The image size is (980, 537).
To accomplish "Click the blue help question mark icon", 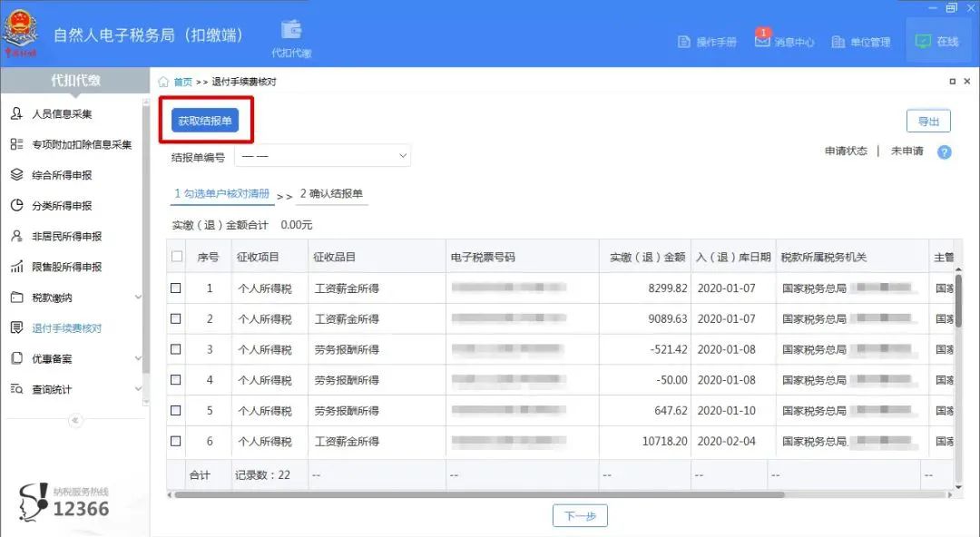I will tap(945, 151).
